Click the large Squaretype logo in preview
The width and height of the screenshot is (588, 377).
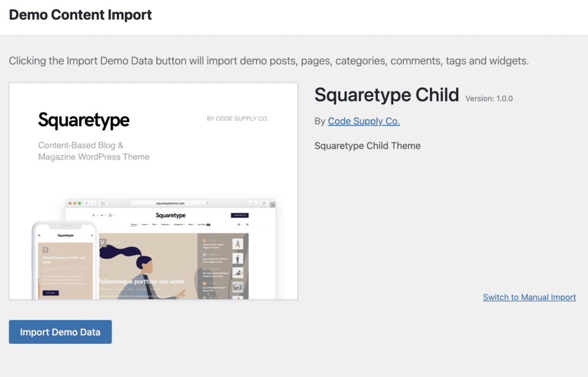pyautogui.click(x=83, y=120)
